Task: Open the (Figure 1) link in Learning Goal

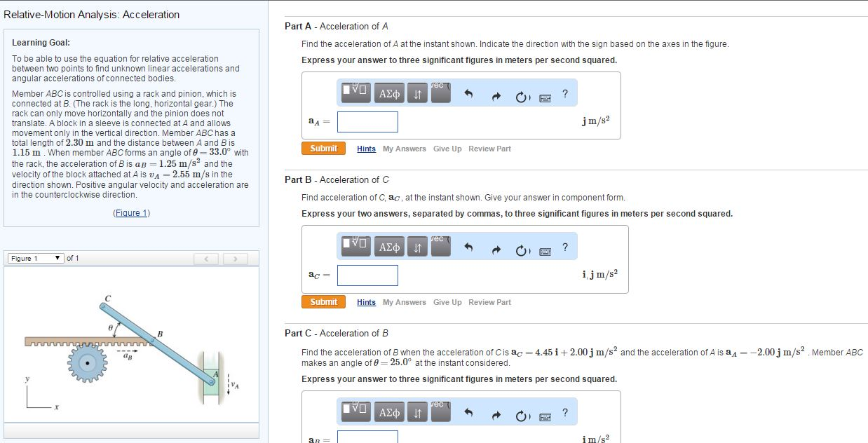Action: 131,213
